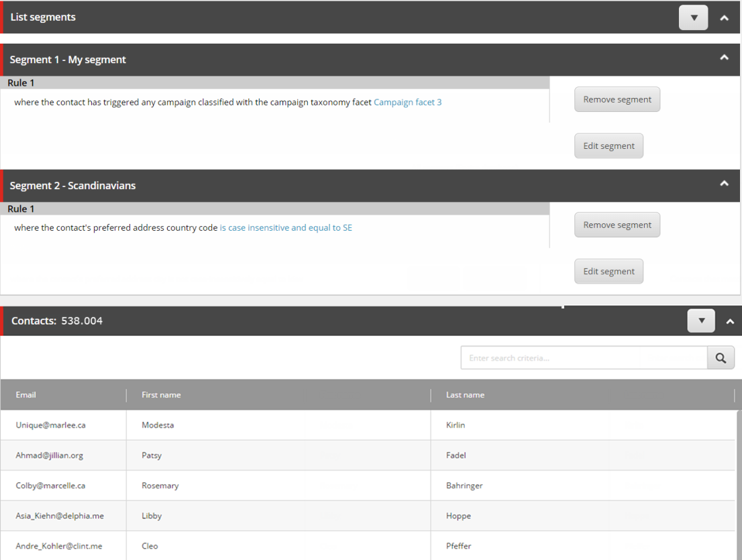Screen dimensions: 742x560
Task: Focus the Enter search criteria field
Action: pyautogui.click(x=584, y=358)
